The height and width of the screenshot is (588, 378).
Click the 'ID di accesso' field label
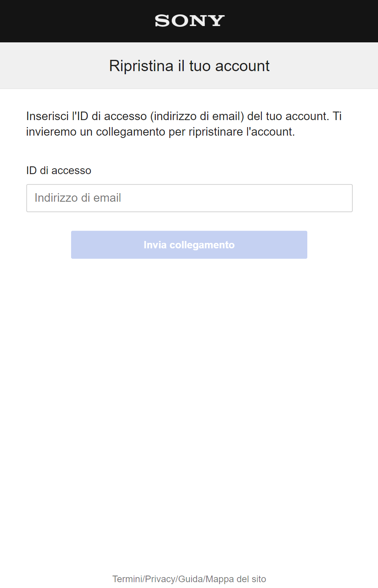[x=58, y=170]
